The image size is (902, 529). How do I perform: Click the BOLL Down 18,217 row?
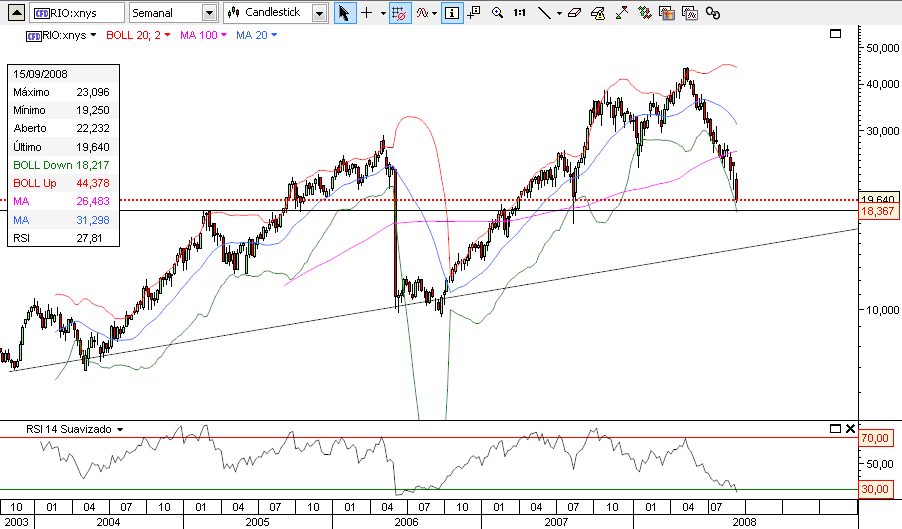(x=63, y=165)
